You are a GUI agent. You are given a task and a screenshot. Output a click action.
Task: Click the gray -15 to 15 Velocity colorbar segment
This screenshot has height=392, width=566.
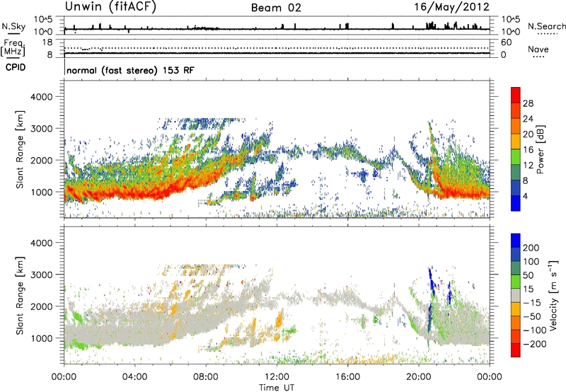click(x=516, y=295)
